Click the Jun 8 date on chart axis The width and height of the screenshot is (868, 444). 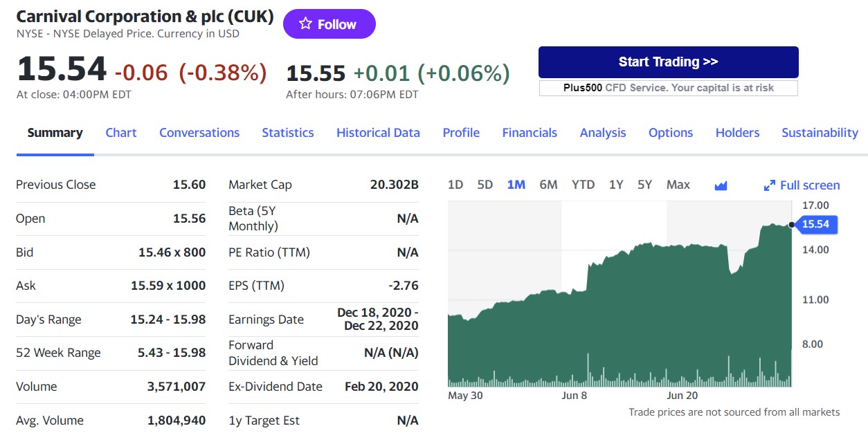575,396
